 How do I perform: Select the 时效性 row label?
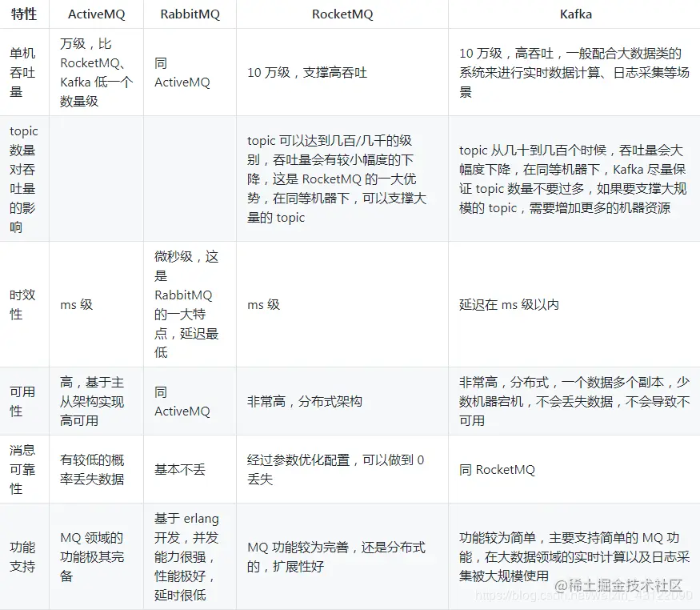point(24,304)
